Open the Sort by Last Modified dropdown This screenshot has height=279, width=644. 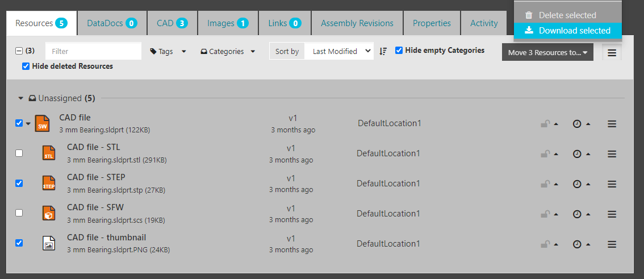338,51
